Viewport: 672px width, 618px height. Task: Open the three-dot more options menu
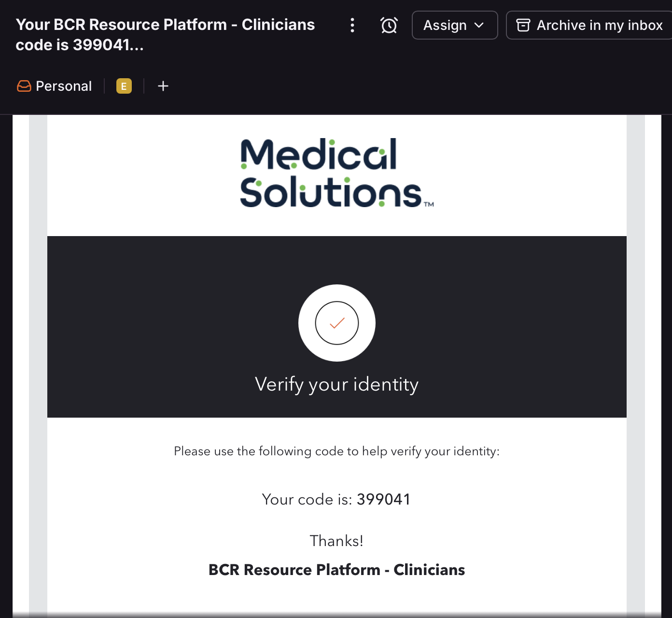pos(352,25)
